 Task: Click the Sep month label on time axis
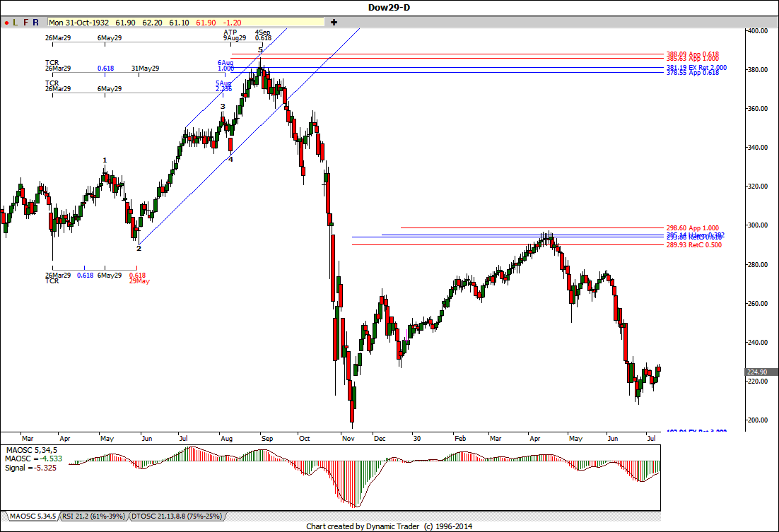(x=266, y=439)
